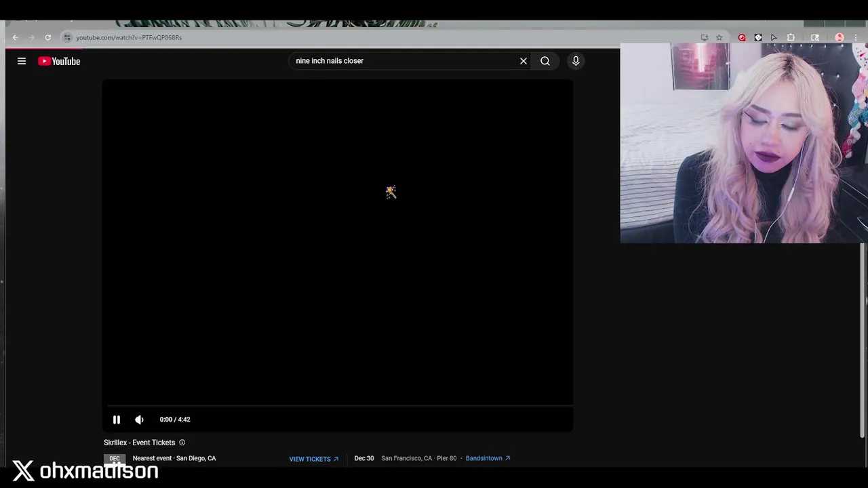Click the 'Dec 30' event date
This screenshot has height=488, width=868.
[364, 458]
